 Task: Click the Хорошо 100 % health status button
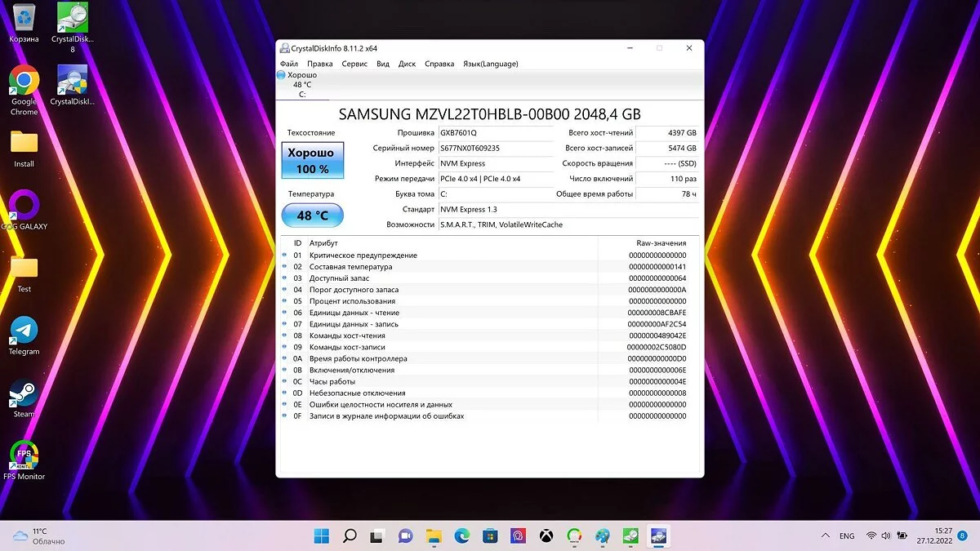(312, 160)
